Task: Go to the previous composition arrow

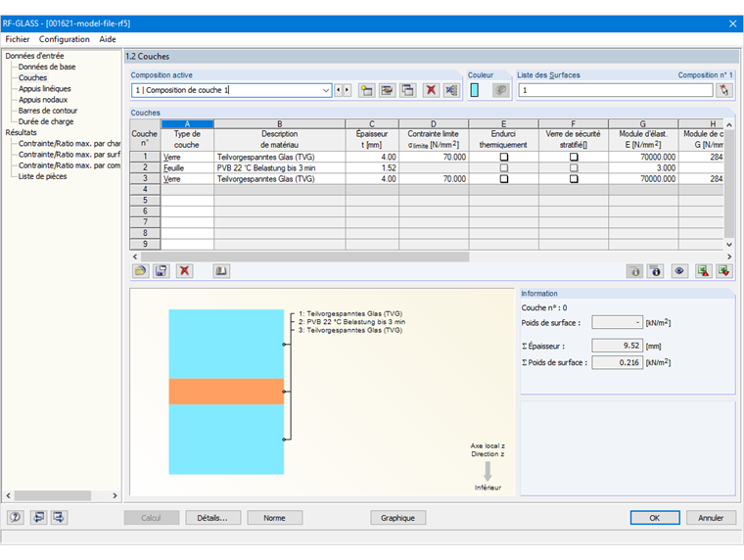Action: [339, 90]
